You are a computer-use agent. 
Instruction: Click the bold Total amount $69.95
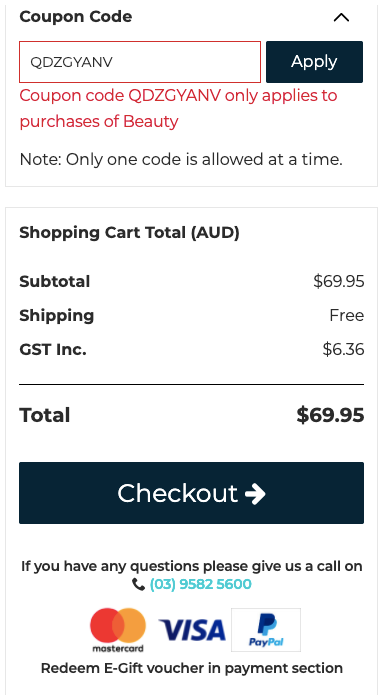tap(330, 415)
